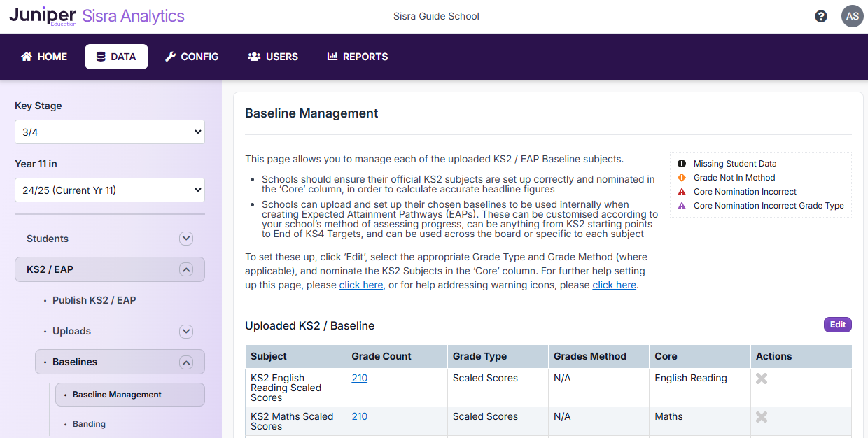Click the Grade Not In Method icon
868x438 pixels.
pos(682,178)
